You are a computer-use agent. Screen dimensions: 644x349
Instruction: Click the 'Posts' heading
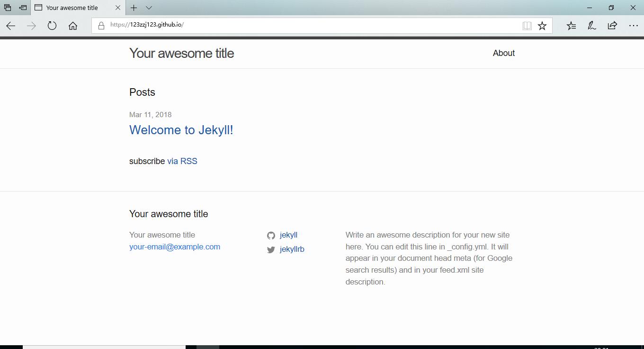coord(142,92)
